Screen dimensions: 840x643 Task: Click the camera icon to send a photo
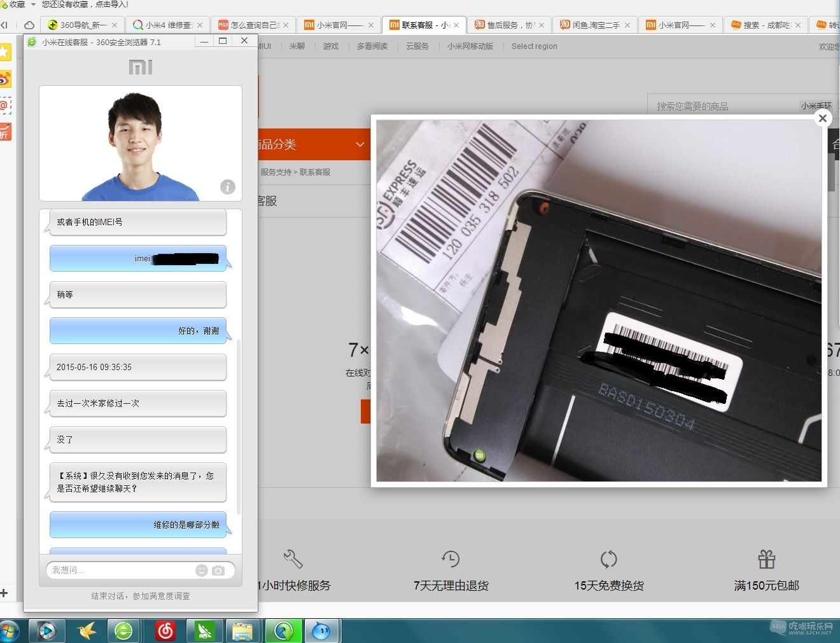click(218, 570)
